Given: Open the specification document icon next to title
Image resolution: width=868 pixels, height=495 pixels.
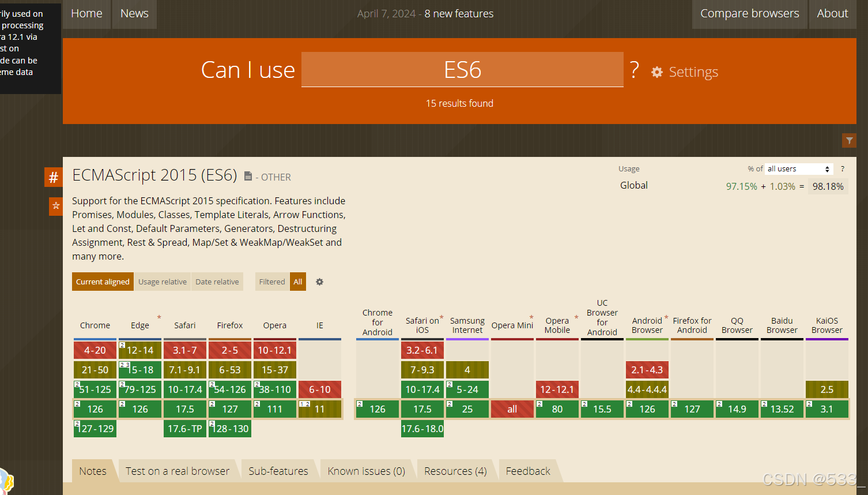Looking at the screenshot, I should click(248, 177).
